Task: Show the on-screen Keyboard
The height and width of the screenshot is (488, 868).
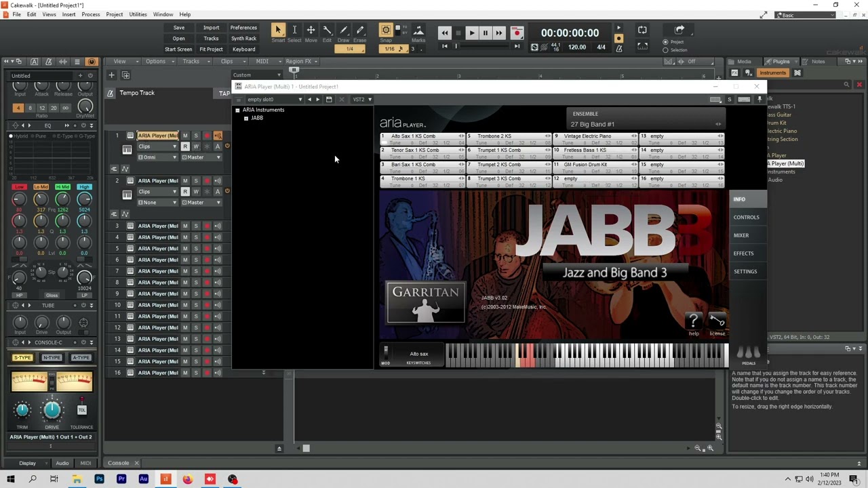Action: 243,49
